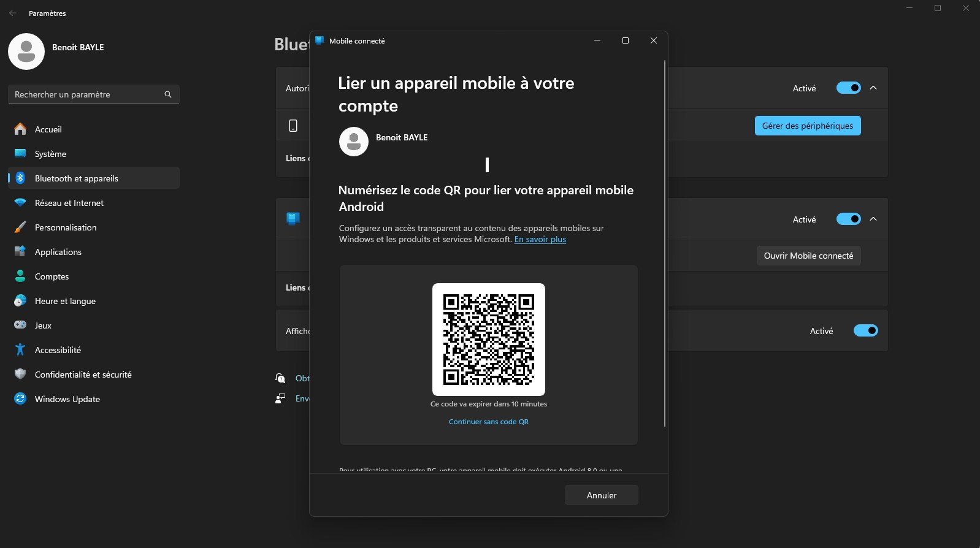
Task: Toggle the Activé switch above Ouvrir Mobile connecté
Action: pyautogui.click(x=849, y=219)
